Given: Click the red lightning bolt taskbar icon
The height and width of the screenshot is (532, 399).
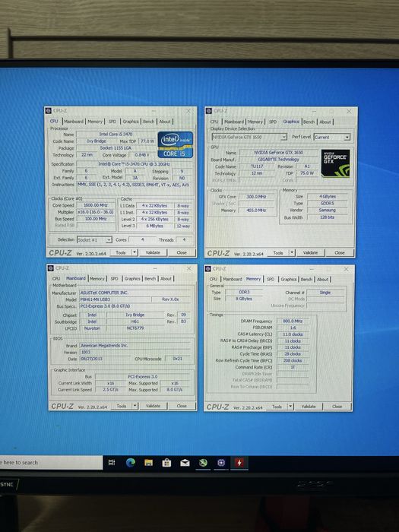Looking at the screenshot, I should tap(239, 462).
